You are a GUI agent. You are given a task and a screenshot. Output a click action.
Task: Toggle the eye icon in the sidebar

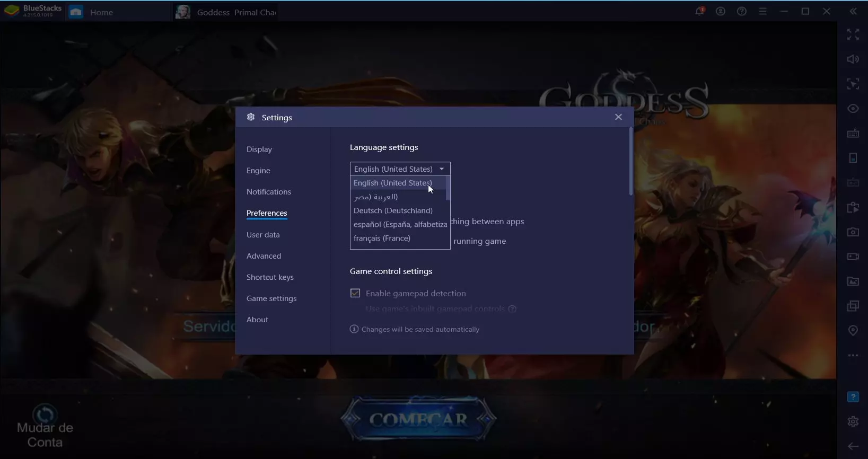(x=853, y=109)
